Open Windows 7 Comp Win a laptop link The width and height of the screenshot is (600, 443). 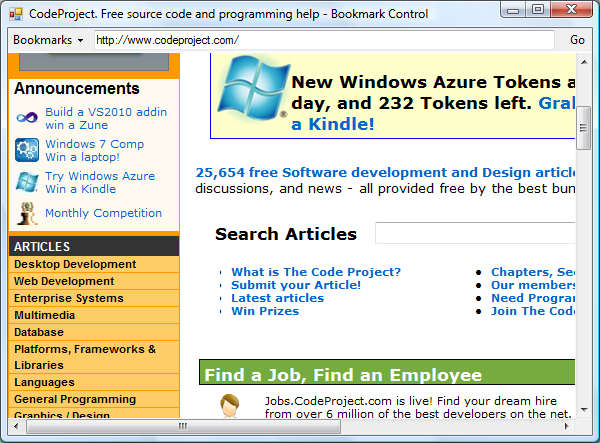tap(95, 150)
